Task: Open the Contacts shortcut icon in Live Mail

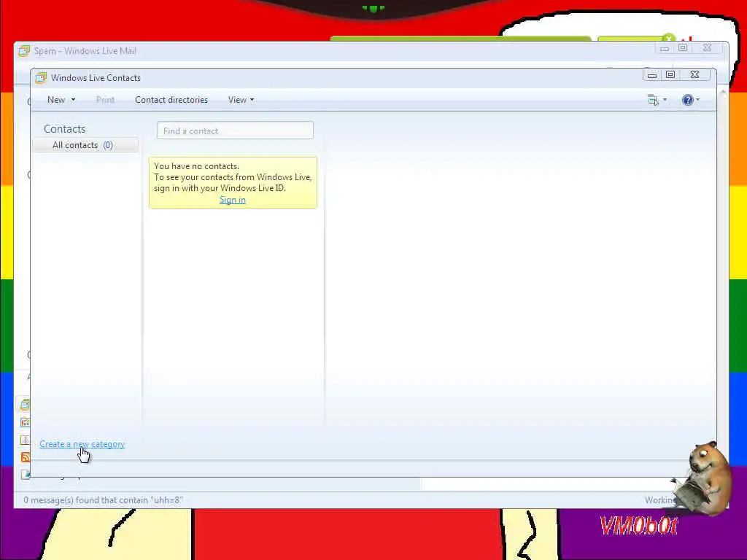Action: click(x=26, y=440)
